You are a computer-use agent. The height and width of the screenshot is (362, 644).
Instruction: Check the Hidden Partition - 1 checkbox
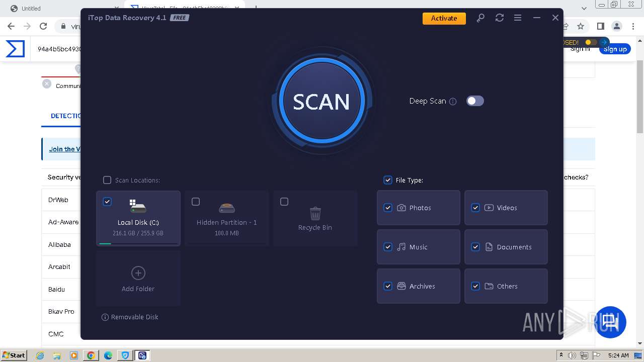pos(196,202)
